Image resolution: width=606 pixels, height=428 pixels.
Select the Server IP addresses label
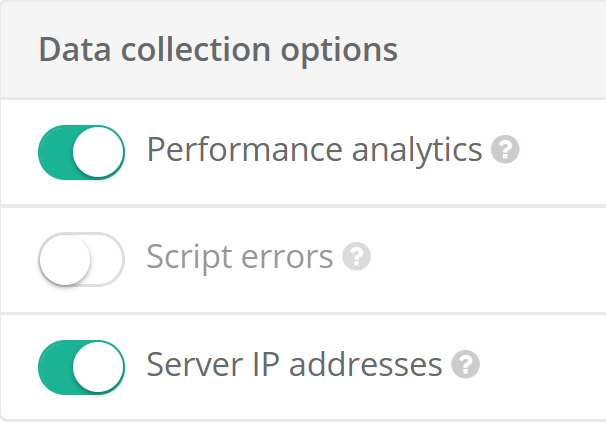(x=294, y=364)
